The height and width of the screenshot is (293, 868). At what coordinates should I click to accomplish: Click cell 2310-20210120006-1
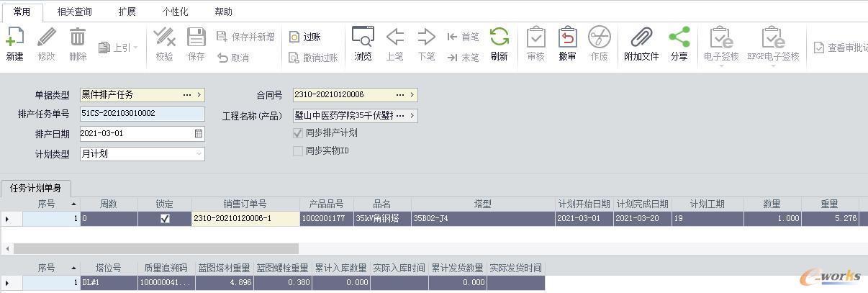click(245, 219)
